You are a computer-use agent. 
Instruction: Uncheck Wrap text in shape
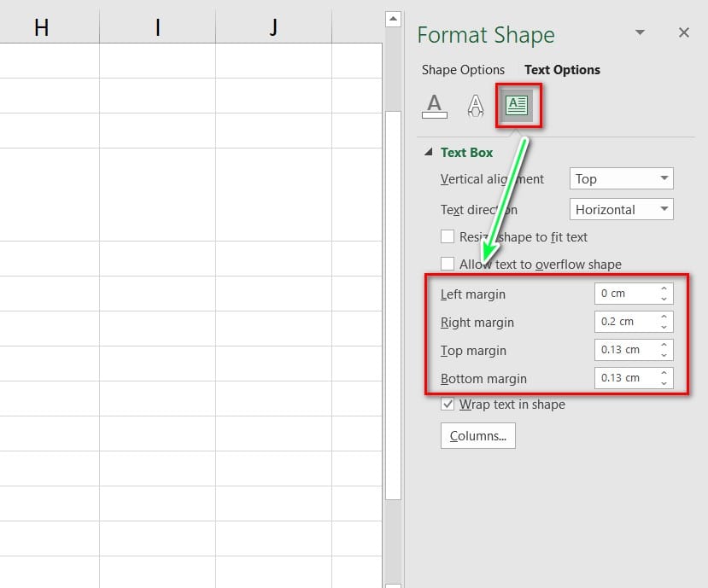448,405
